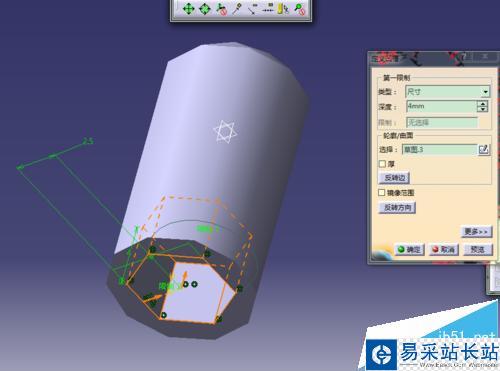The height and width of the screenshot is (371, 500).
Task: Enable the 镜像范围 mirrored extent checkbox
Action: coord(382,193)
